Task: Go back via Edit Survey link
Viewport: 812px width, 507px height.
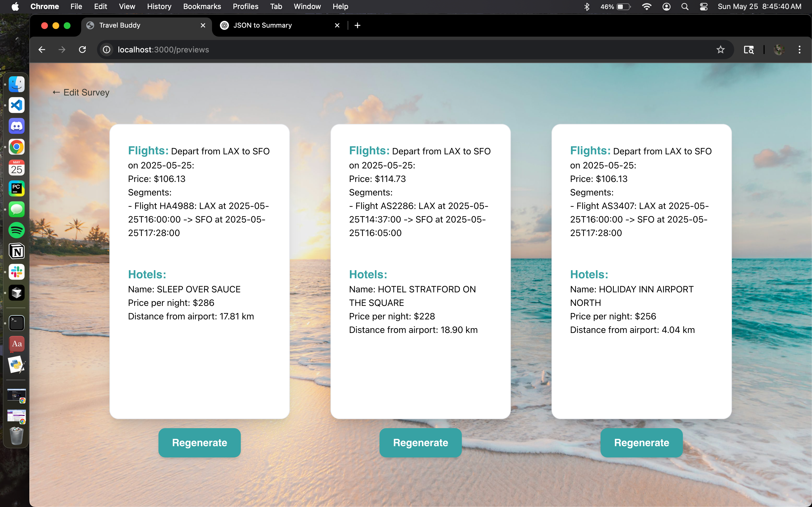Action: point(81,93)
